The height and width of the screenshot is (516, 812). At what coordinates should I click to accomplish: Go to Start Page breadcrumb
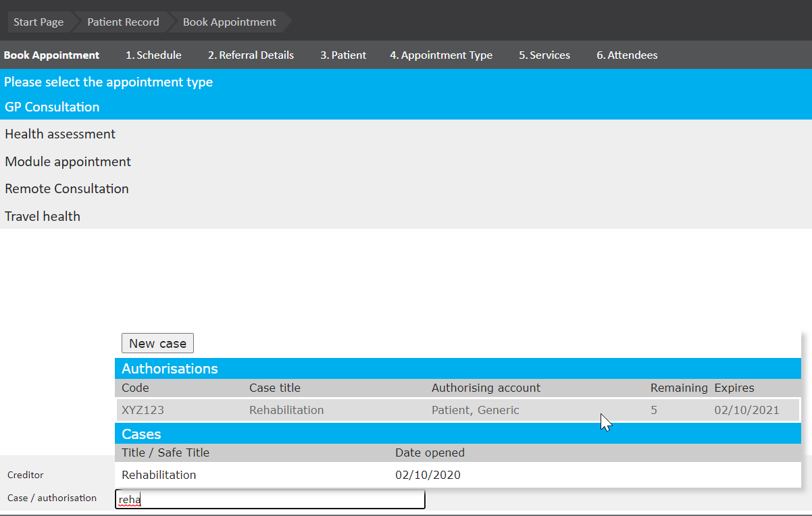pyautogui.click(x=39, y=22)
